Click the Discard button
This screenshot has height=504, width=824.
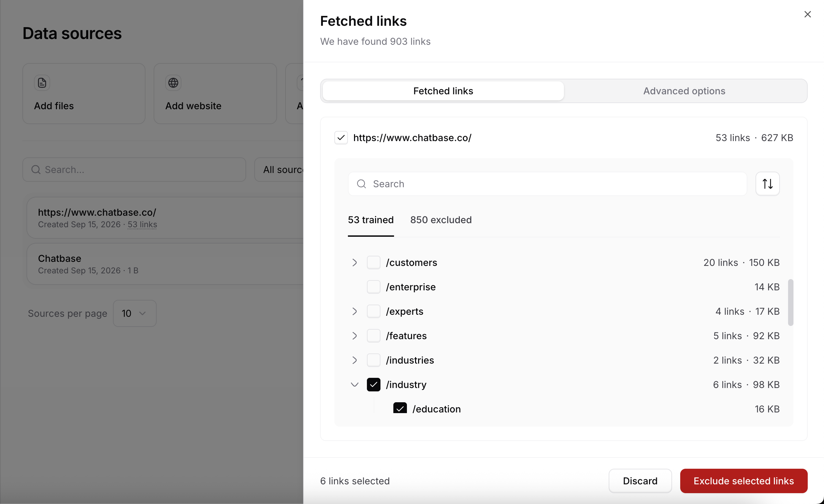pos(640,481)
